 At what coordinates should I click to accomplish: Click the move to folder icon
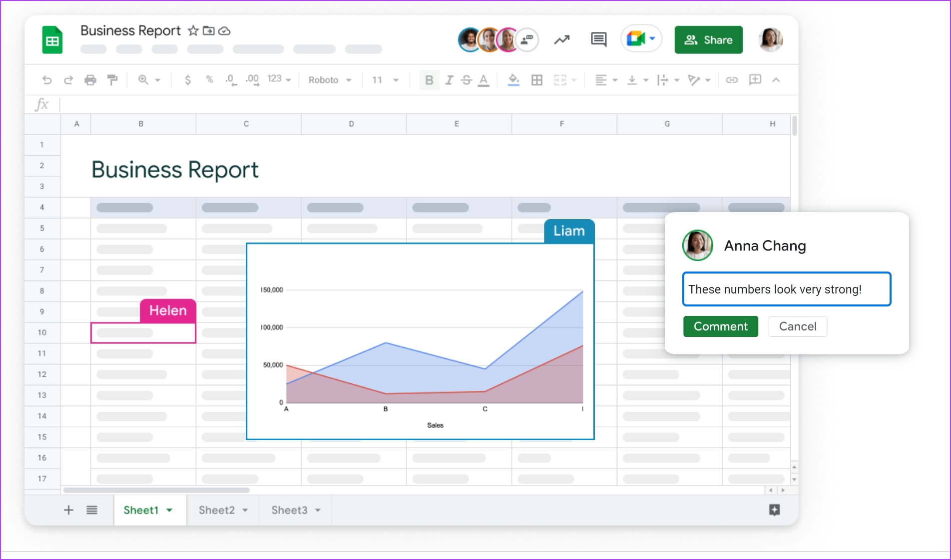[x=209, y=31]
